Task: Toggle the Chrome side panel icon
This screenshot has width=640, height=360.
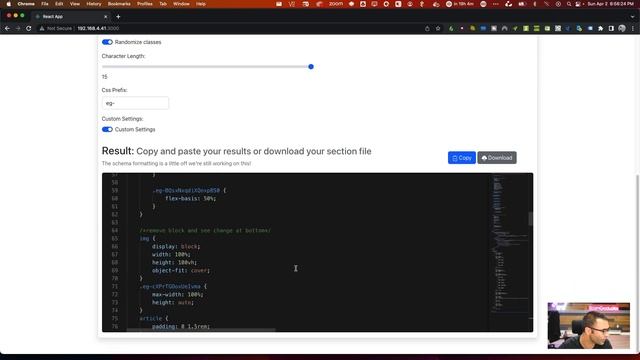Action: click(x=611, y=28)
